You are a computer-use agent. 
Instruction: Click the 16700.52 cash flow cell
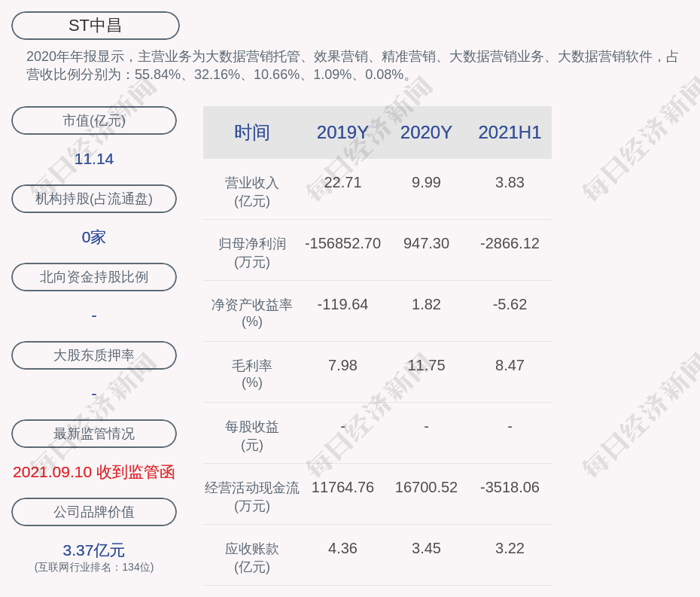tap(426, 487)
